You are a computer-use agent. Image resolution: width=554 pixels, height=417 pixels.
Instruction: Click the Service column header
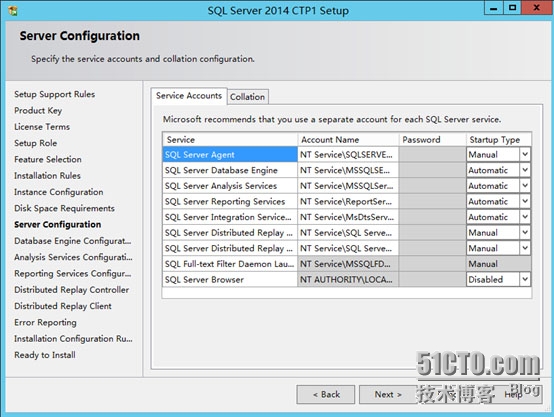click(230, 140)
